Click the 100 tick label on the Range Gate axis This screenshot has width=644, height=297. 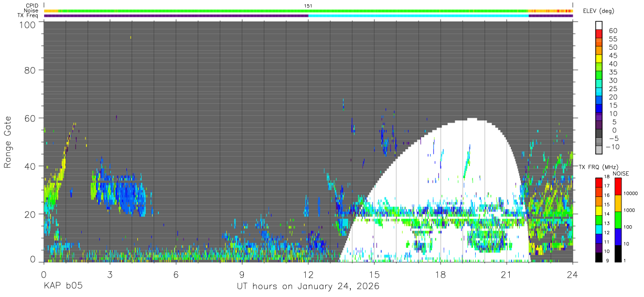28,25
